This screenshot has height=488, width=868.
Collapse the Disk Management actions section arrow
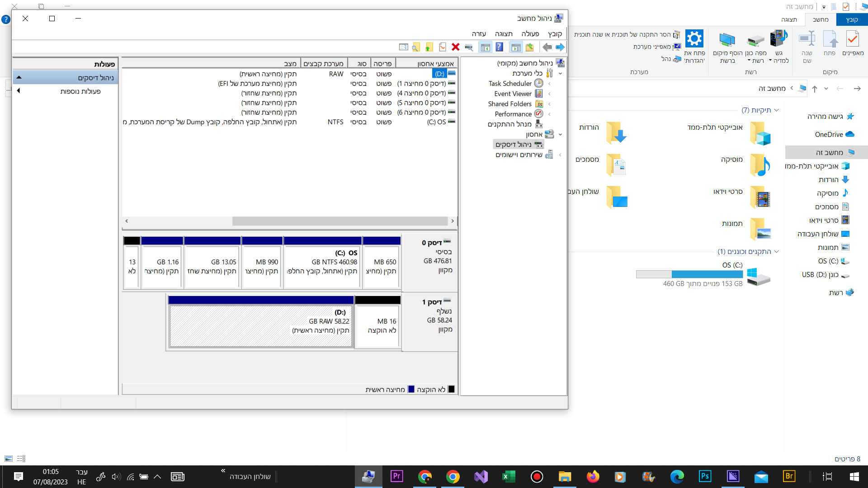click(x=19, y=78)
